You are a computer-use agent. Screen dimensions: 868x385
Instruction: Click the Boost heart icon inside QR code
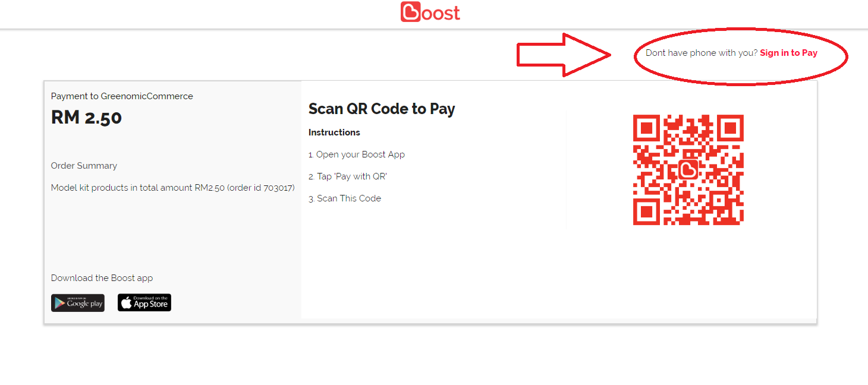[x=688, y=170]
